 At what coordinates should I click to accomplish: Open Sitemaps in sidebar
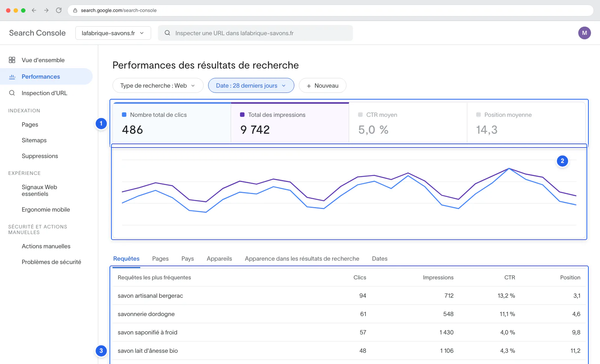[34, 140]
